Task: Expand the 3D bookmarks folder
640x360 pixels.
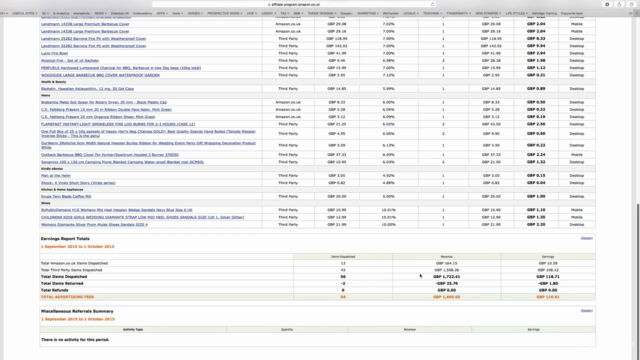Action: click(45, 13)
